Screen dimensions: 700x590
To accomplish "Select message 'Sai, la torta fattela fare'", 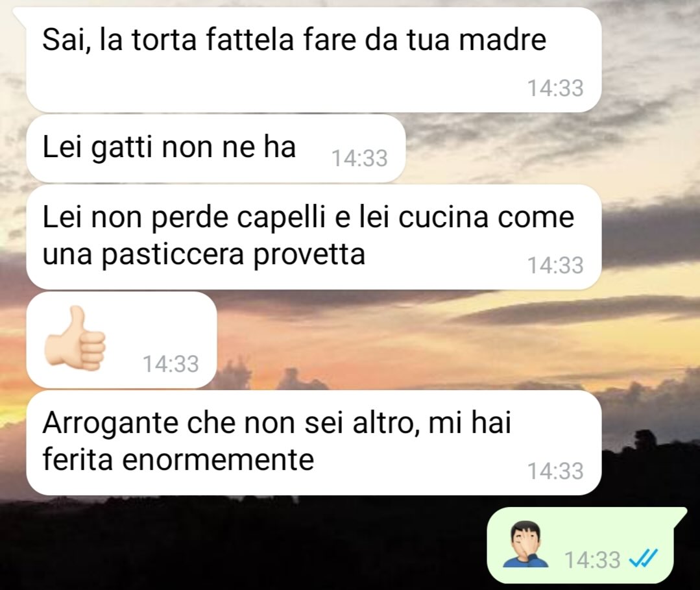I will pos(313,60).
